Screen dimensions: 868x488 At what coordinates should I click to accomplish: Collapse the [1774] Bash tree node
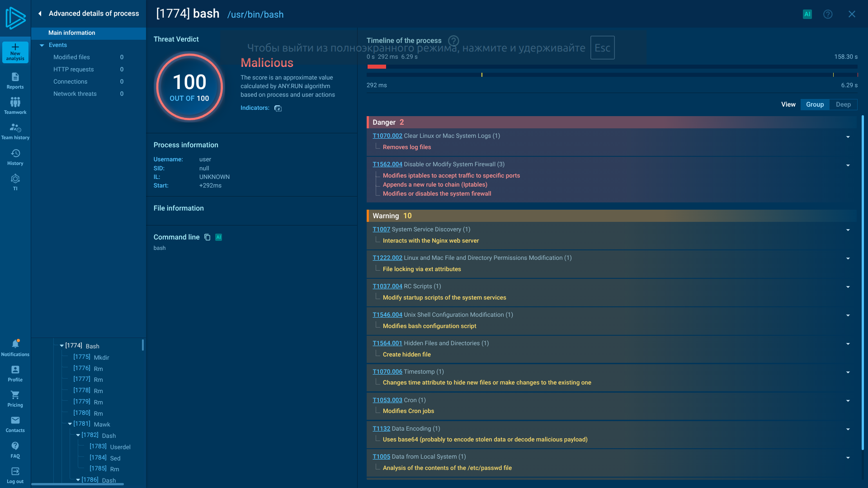pyautogui.click(x=61, y=346)
